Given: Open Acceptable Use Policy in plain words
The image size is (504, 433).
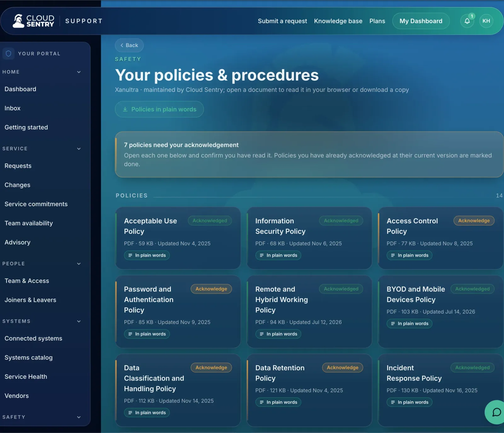Looking at the screenshot, I should pos(147,255).
